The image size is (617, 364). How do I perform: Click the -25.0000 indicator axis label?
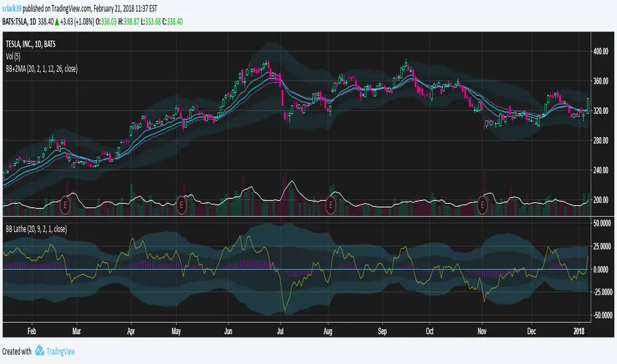602,293
